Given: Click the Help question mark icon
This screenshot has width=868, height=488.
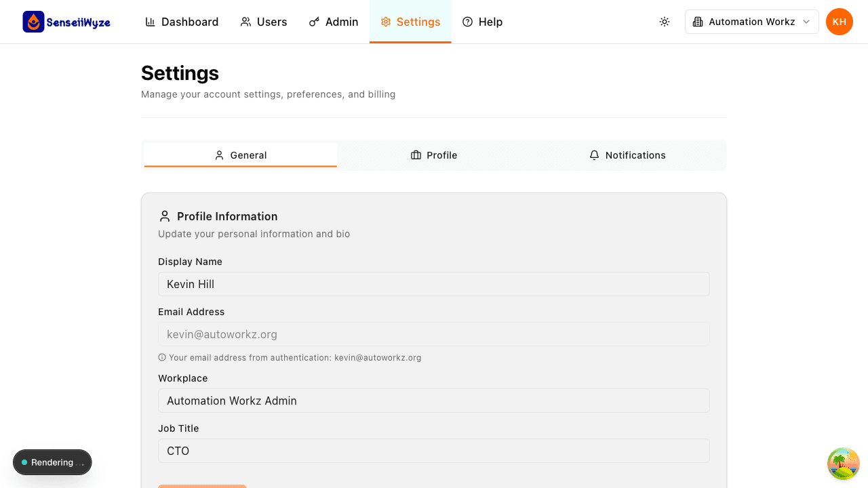Looking at the screenshot, I should pyautogui.click(x=466, y=21).
